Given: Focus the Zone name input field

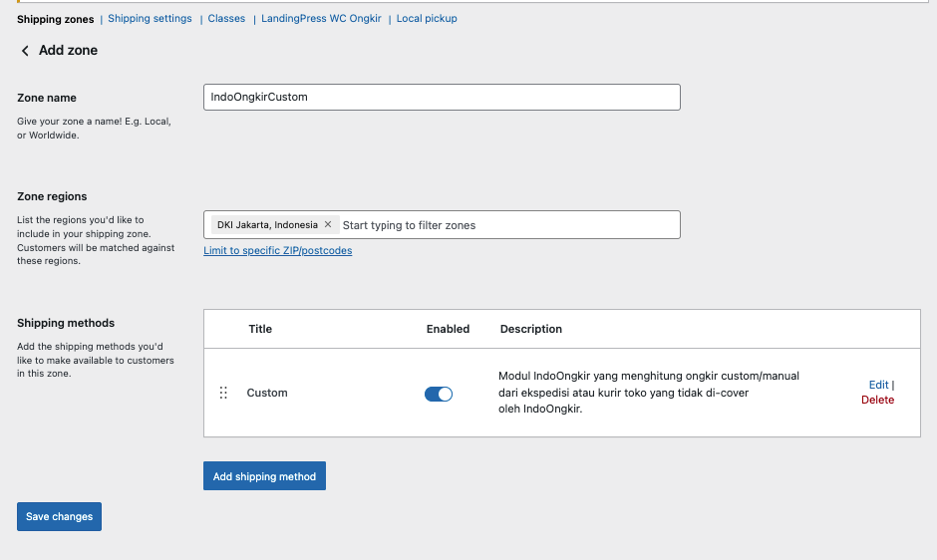Looking at the screenshot, I should [442, 97].
